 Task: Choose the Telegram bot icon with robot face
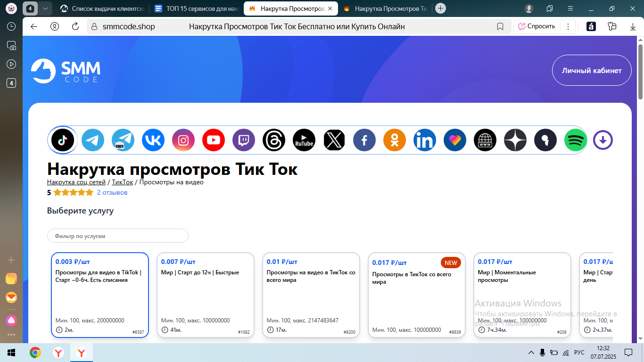click(x=123, y=140)
